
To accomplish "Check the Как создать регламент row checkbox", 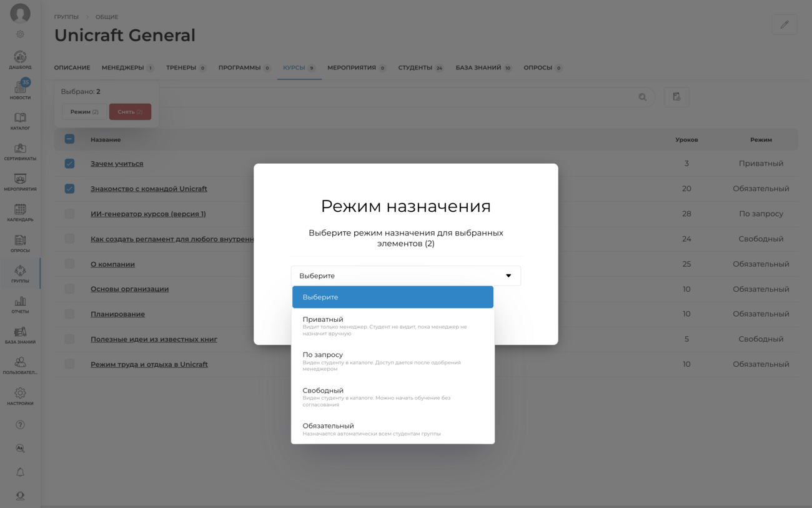I will pyautogui.click(x=69, y=239).
